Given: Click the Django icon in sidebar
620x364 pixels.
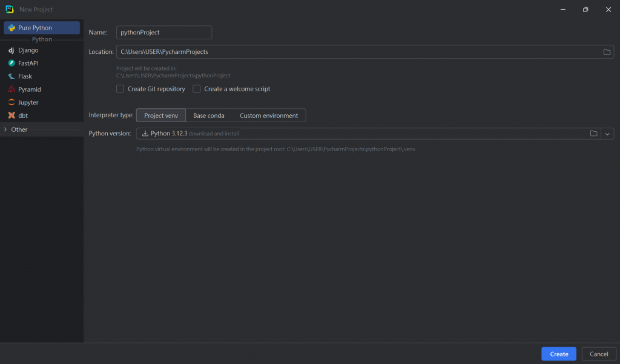Looking at the screenshot, I should tap(12, 50).
